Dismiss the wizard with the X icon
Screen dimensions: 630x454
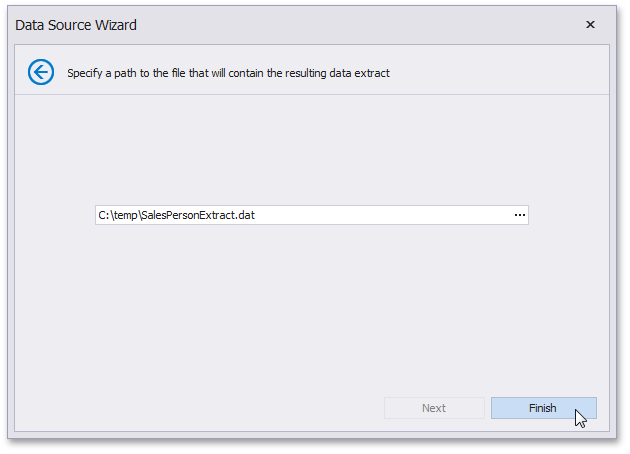point(590,25)
